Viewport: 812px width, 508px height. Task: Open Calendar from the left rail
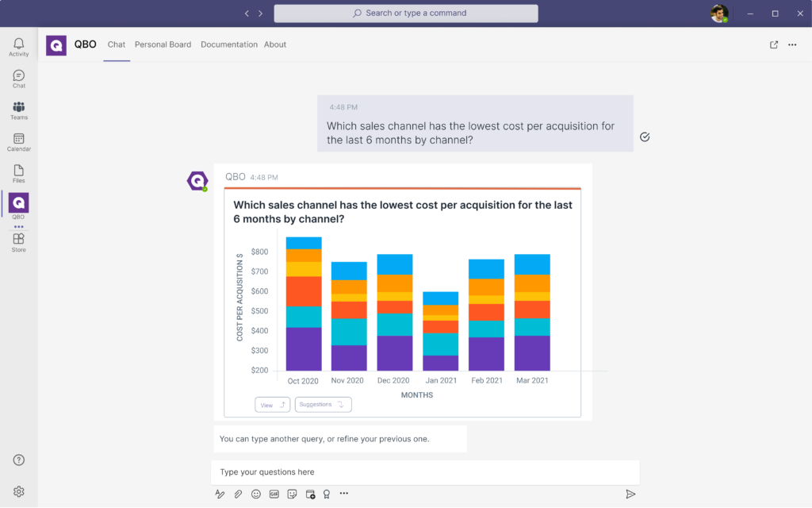pos(19,142)
